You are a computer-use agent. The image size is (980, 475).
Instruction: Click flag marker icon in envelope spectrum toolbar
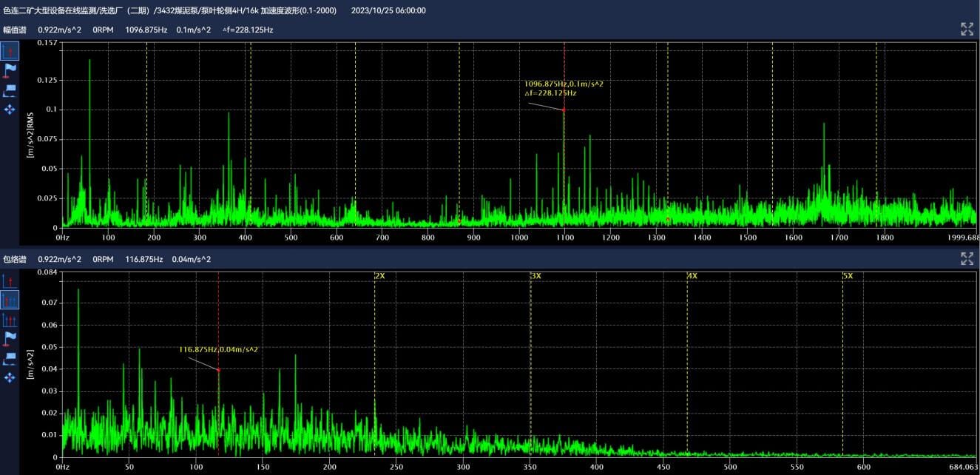point(10,339)
